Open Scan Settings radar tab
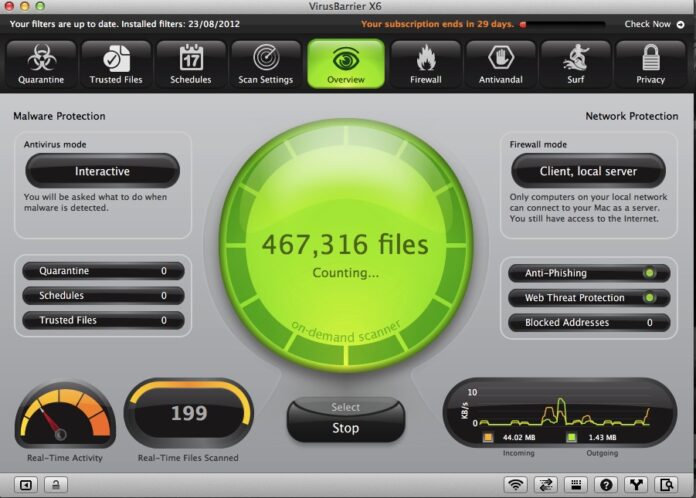The height and width of the screenshot is (498, 696). [266, 64]
